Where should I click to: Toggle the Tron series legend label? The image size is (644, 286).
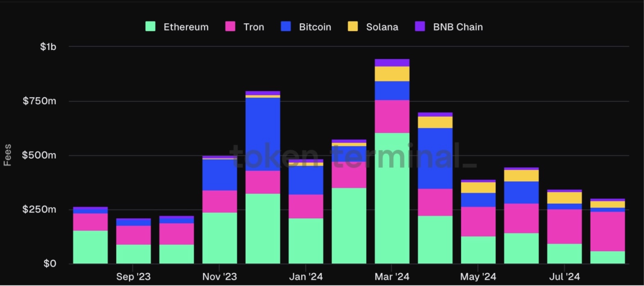click(253, 27)
